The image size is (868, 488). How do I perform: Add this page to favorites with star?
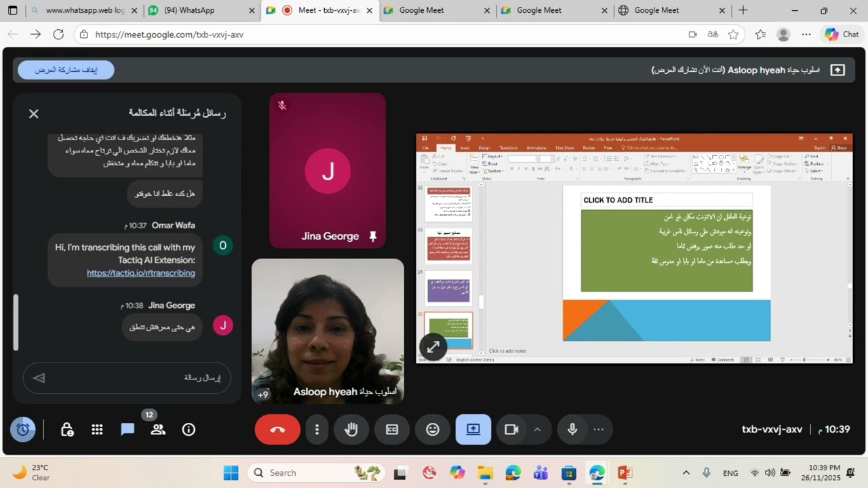tap(733, 35)
